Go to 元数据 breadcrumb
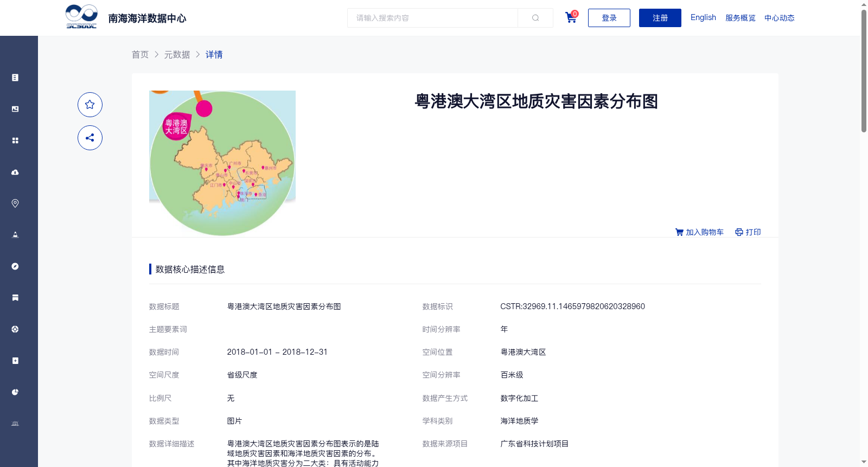 click(x=177, y=55)
